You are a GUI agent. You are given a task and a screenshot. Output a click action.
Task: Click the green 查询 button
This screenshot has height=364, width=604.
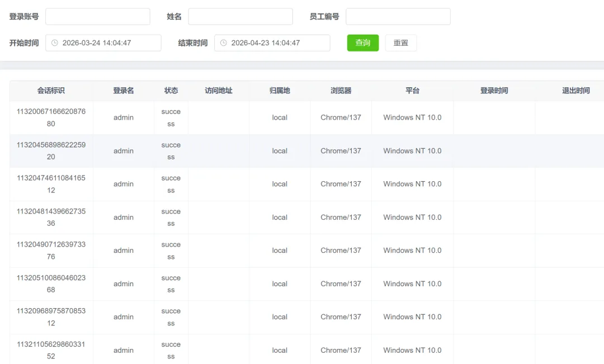pyautogui.click(x=363, y=42)
